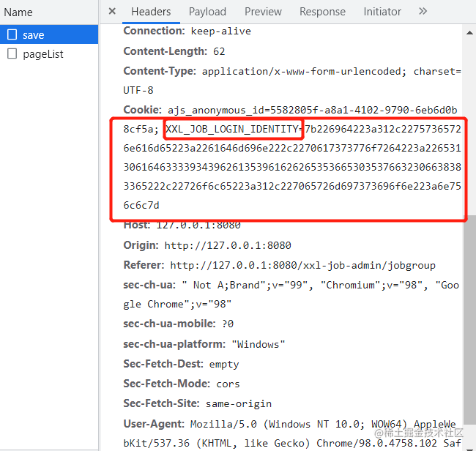Screen dimensions: 476x451
Task: Click the same-origin value
Action: tap(239, 403)
